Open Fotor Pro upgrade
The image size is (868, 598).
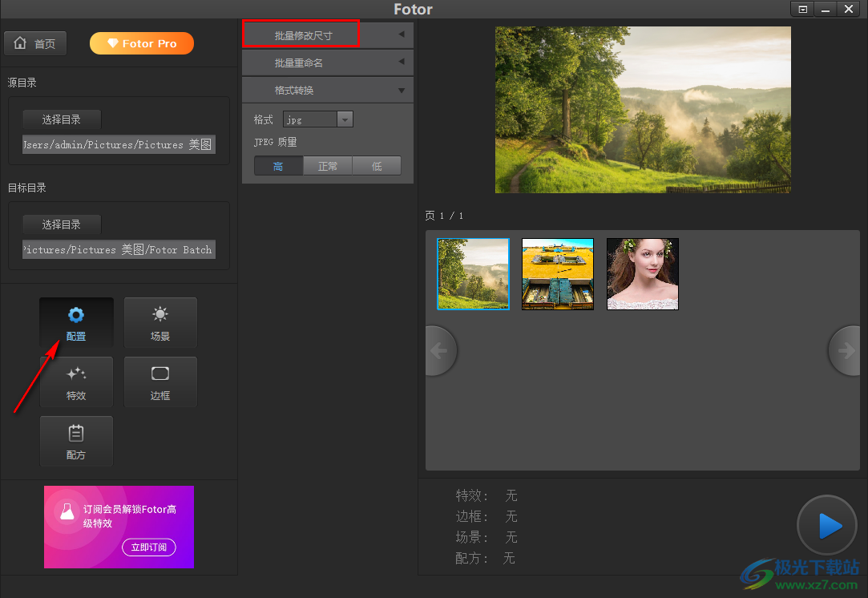click(142, 43)
